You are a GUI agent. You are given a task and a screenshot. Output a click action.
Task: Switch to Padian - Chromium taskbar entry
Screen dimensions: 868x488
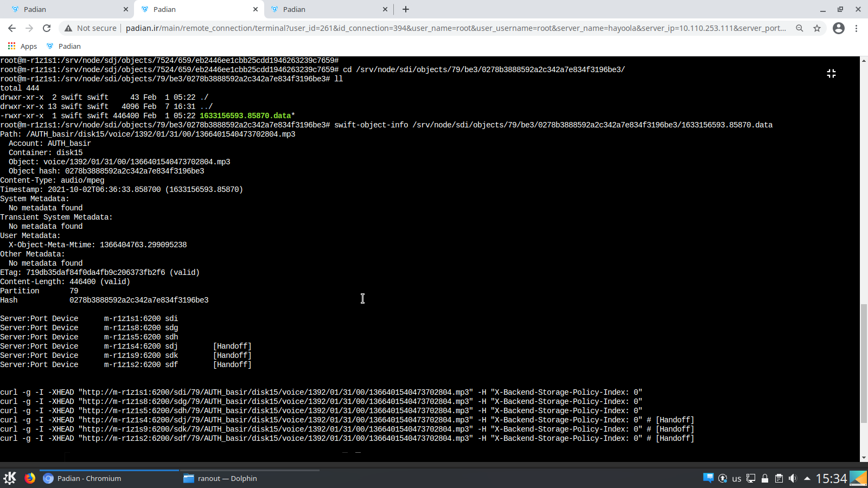109,478
